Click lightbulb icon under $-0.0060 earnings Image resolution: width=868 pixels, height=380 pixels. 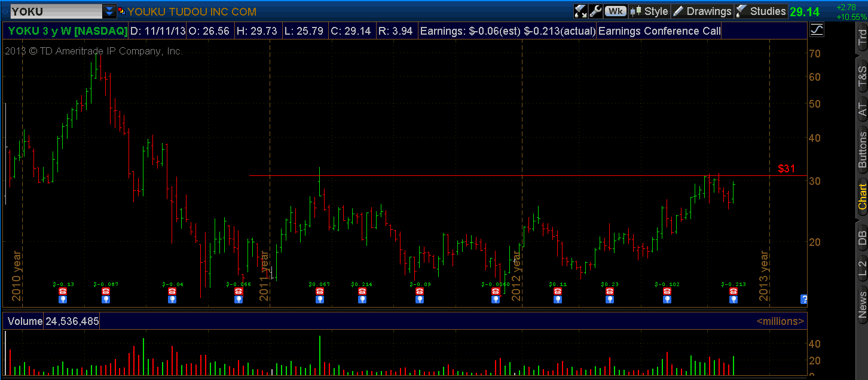(x=495, y=299)
